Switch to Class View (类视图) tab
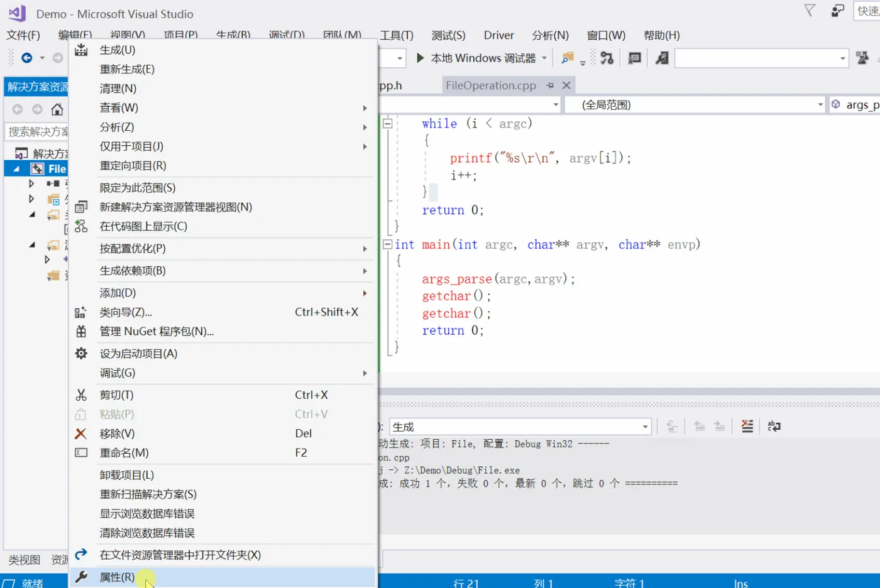The image size is (880, 588). coord(24,560)
